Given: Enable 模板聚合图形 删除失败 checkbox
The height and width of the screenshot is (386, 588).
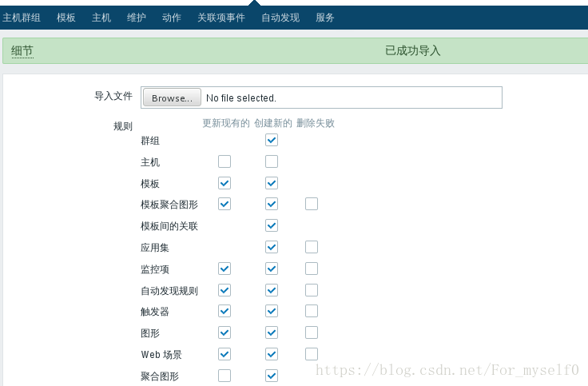Looking at the screenshot, I should 312,204.
